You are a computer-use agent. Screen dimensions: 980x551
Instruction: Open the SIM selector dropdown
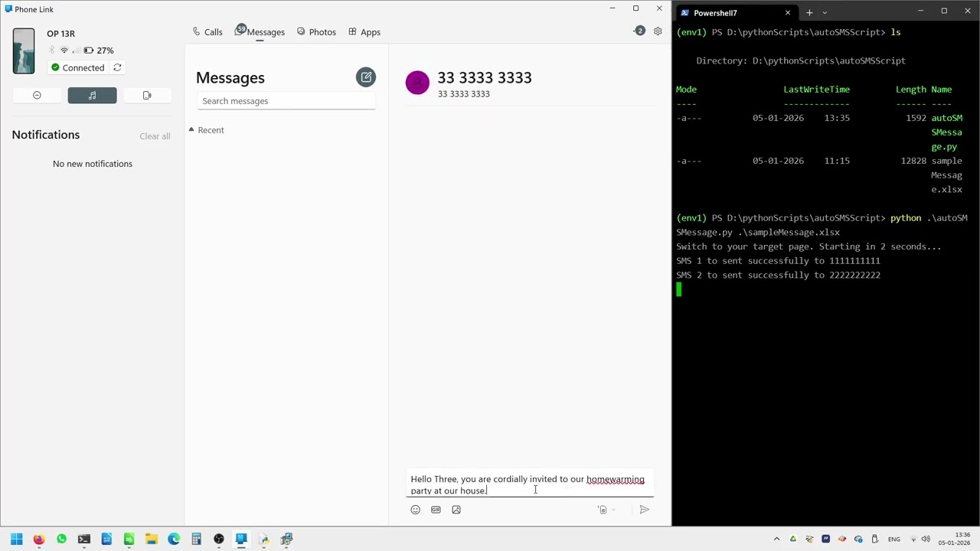(606, 510)
